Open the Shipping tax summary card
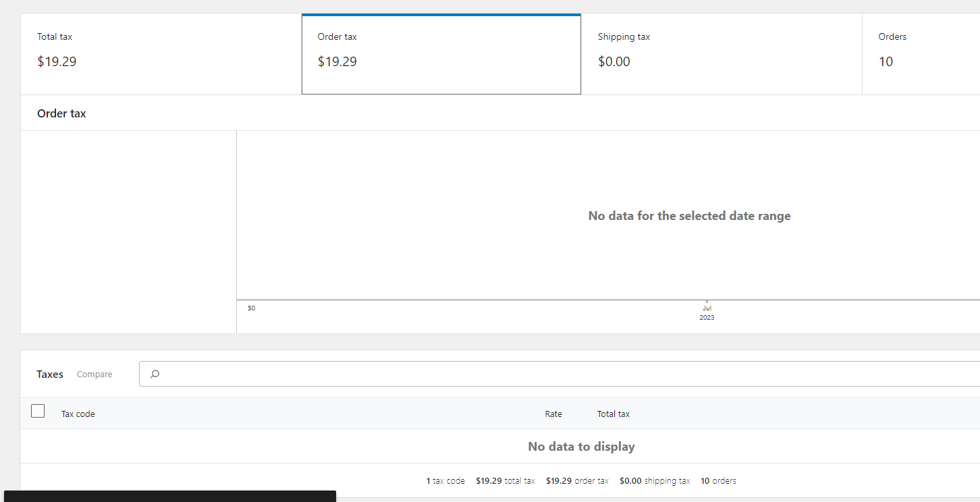980x502 pixels. [x=721, y=53]
